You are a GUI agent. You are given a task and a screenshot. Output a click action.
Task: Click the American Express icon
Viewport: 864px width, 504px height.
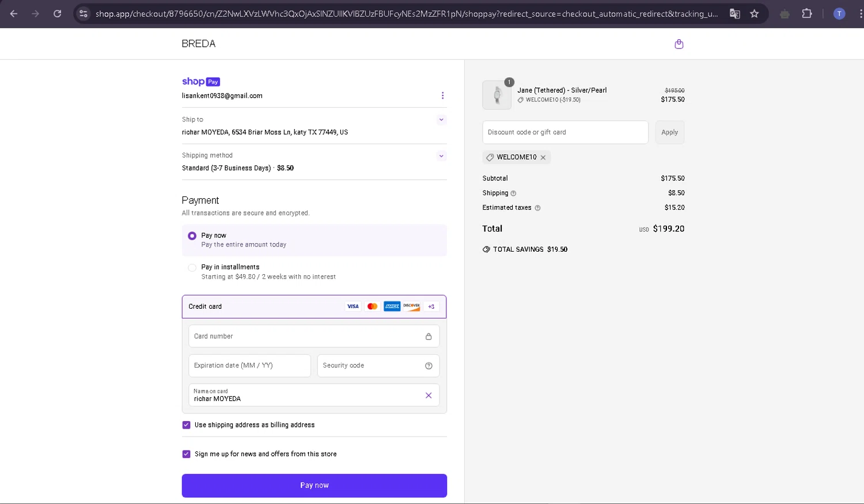pos(392,306)
